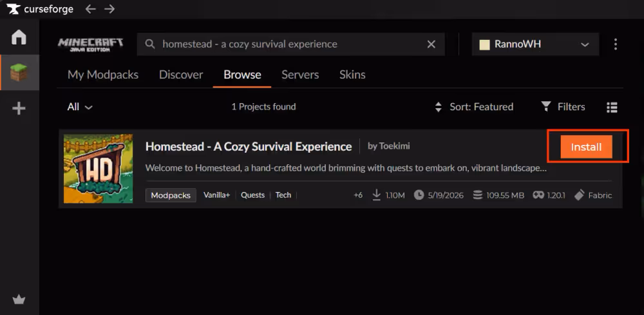Click the file size stack icon

477,195
